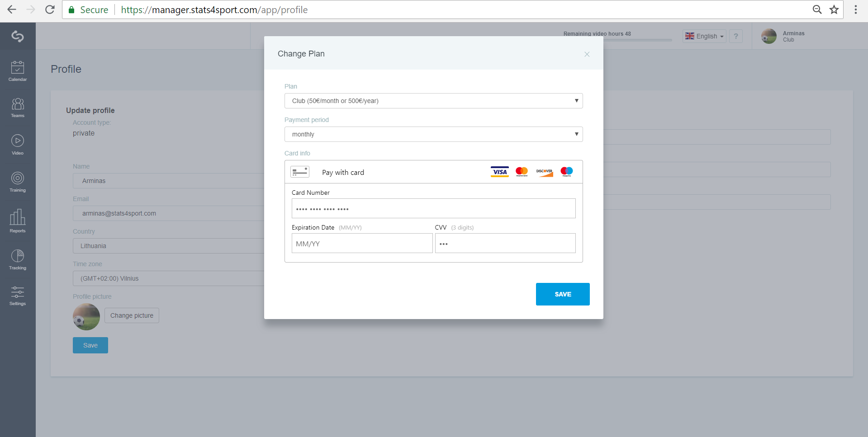Viewport: 868px width, 437px height.
Task: Reload the page in the browser
Action: pyautogui.click(x=50, y=9)
